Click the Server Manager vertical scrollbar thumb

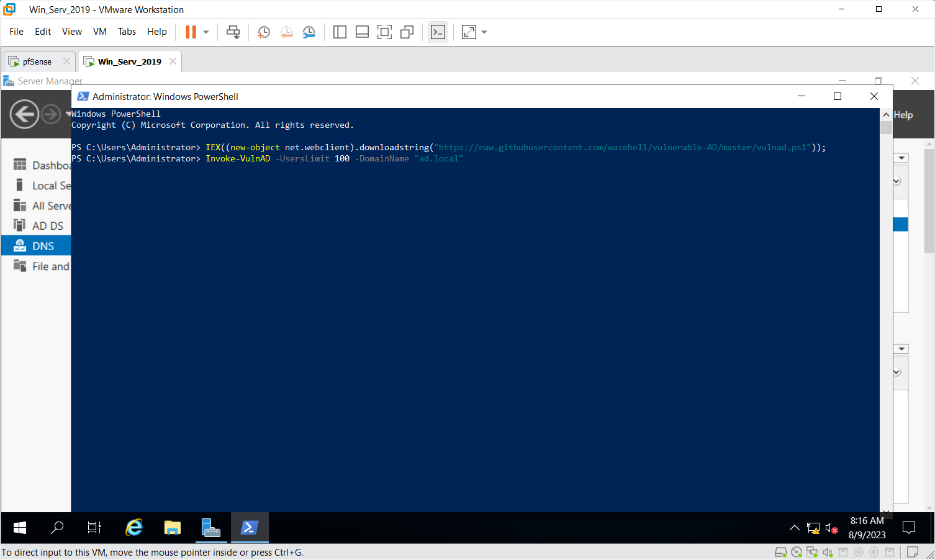(929, 201)
